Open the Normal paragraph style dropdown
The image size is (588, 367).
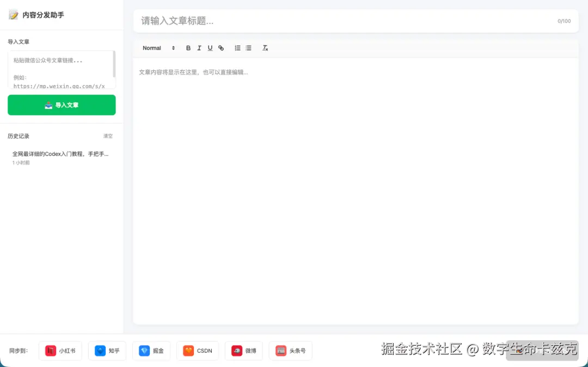point(158,48)
